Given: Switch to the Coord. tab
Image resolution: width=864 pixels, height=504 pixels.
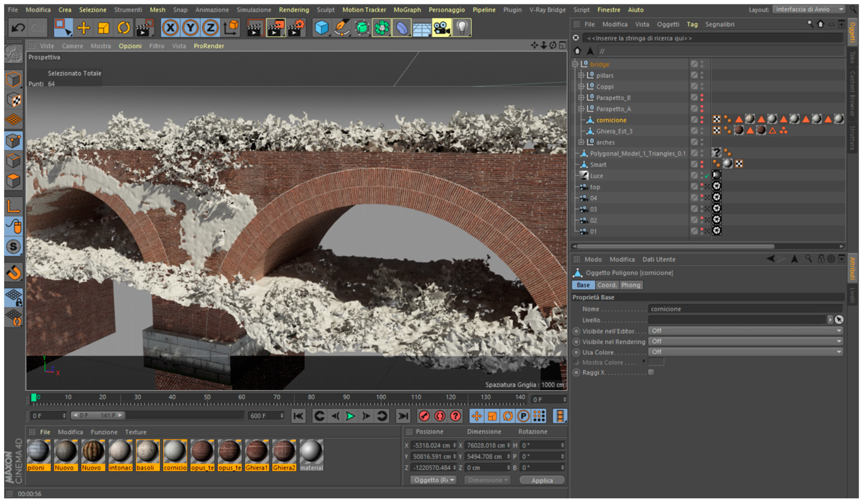Looking at the screenshot, I should tap(607, 285).
